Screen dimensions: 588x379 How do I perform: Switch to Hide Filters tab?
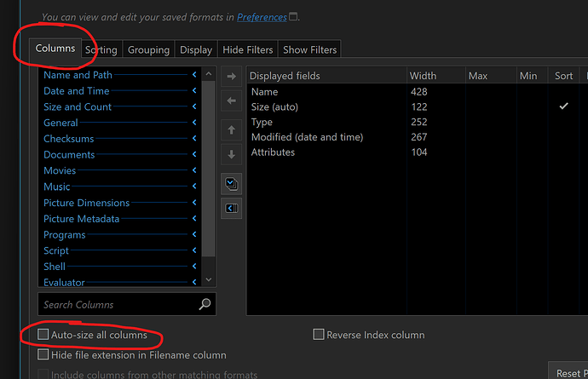pos(247,49)
